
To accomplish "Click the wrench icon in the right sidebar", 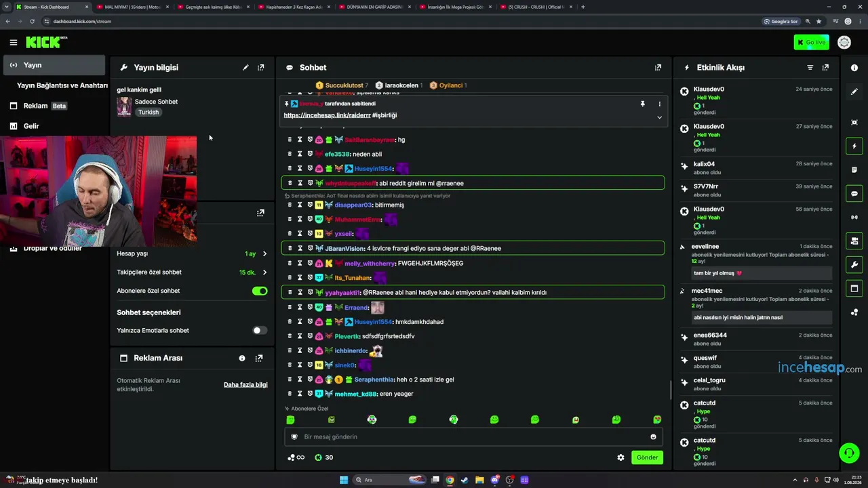I will click(x=854, y=264).
